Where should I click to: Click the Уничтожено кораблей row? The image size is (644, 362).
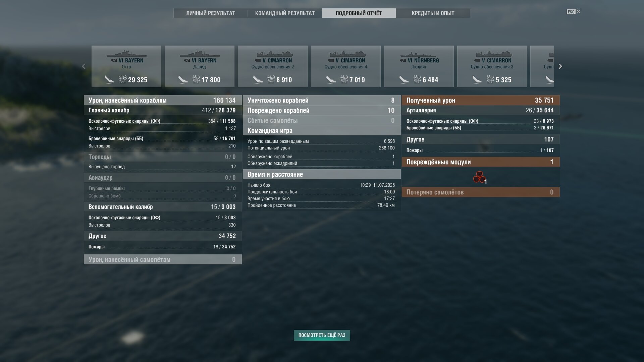click(322, 100)
